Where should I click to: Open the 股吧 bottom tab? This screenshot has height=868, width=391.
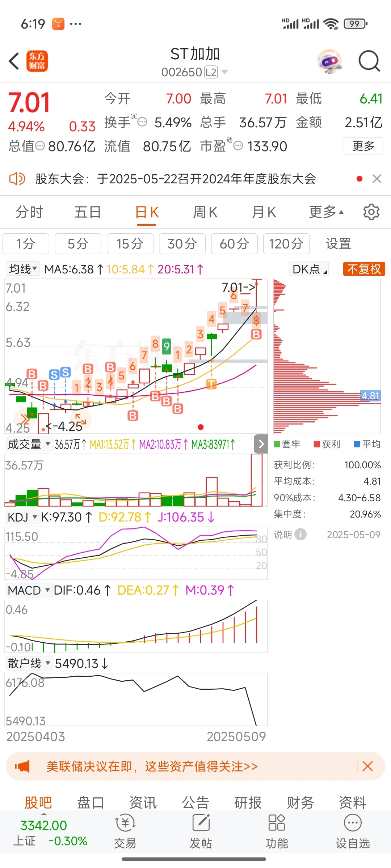[38, 803]
